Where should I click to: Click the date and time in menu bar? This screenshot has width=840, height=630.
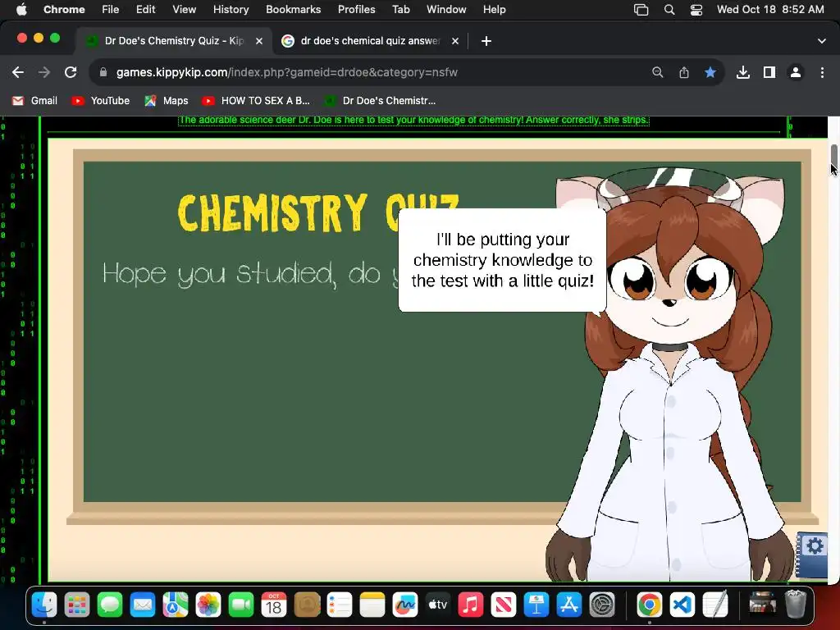(x=770, y=10)
